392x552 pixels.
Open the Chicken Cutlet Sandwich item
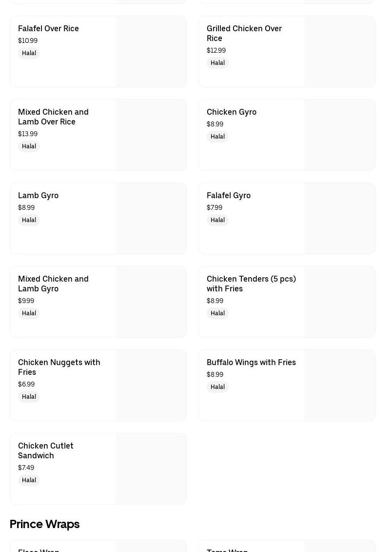[x=46, y=450]
